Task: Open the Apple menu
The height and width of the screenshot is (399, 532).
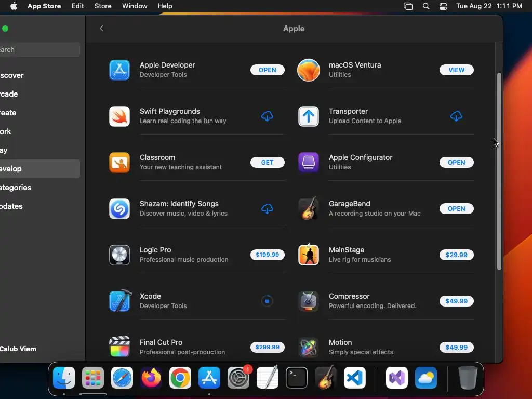Action: [14, 6]
